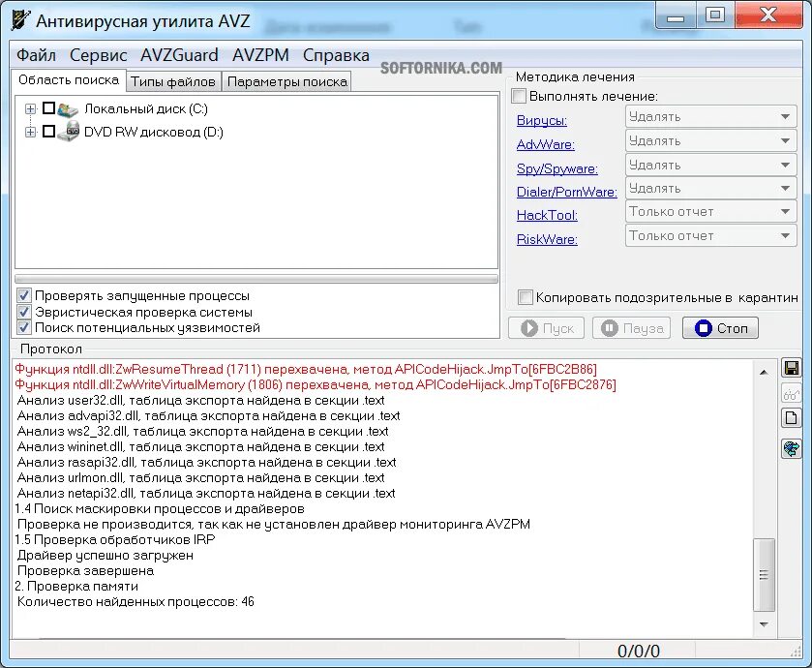Toggle Поиск потенциальных уязвимостей checkbox
The image size is (812, 668).
tap(24, 328)
